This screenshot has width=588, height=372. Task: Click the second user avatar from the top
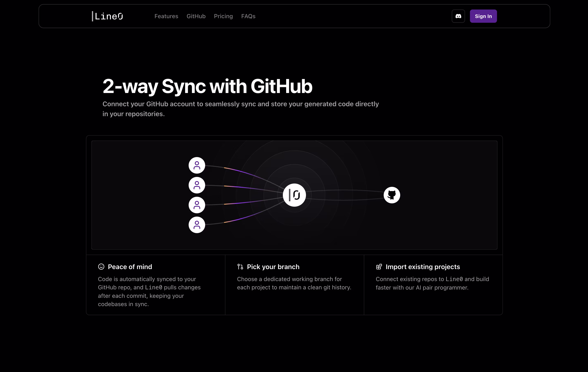click(x=196, y=185)
